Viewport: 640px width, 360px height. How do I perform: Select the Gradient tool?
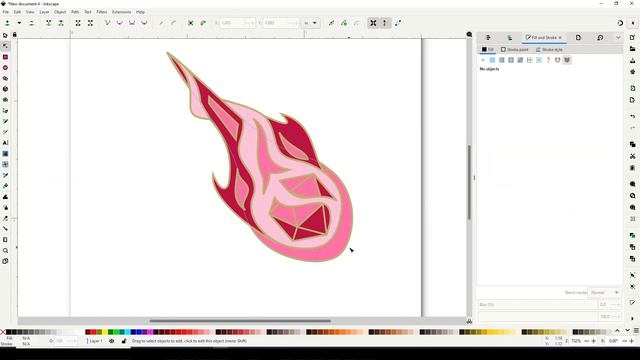5,154
